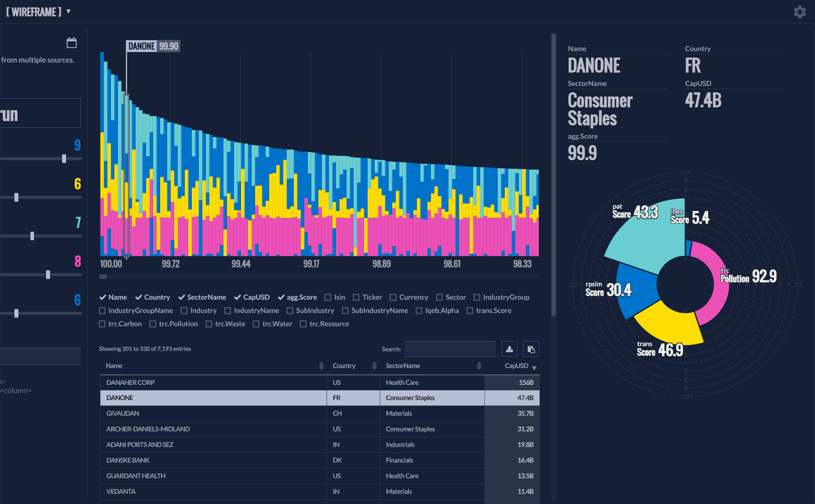815x504 pixels.
Task: Uncheck the CapUSD column checkbox
Action: click(x=237, y=297)
